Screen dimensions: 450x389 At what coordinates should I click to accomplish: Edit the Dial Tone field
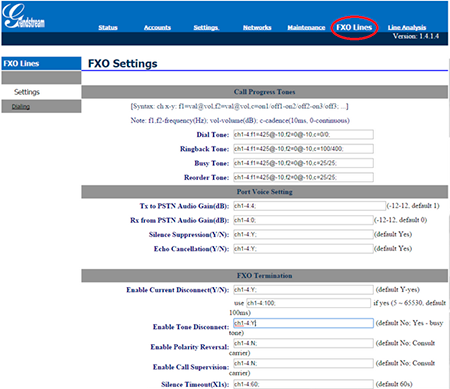[303, 135]
